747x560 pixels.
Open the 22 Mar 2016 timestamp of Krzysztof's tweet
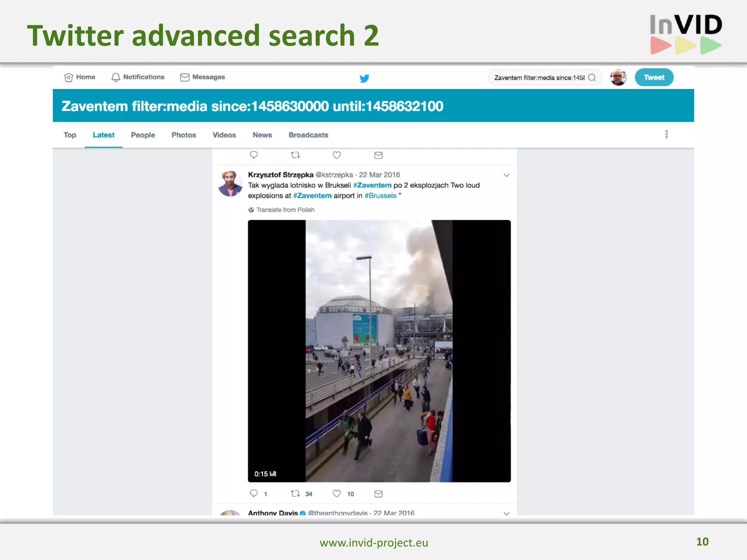coord(379,175)
